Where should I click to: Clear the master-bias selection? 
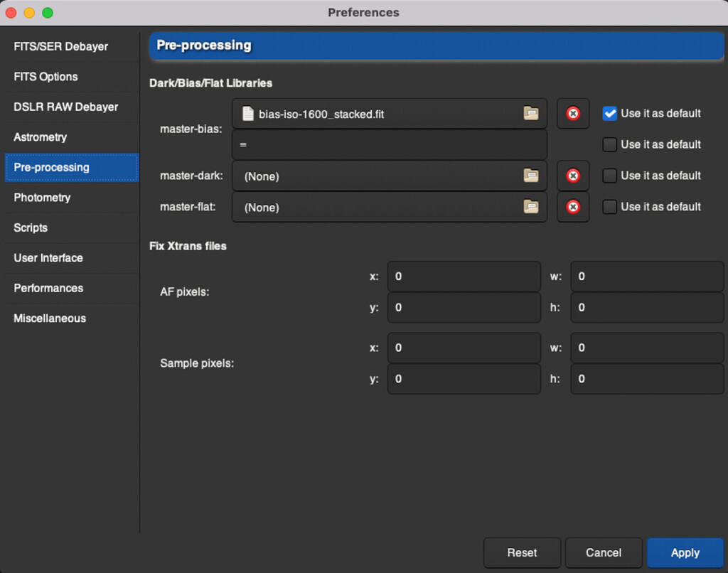(573, 113)
